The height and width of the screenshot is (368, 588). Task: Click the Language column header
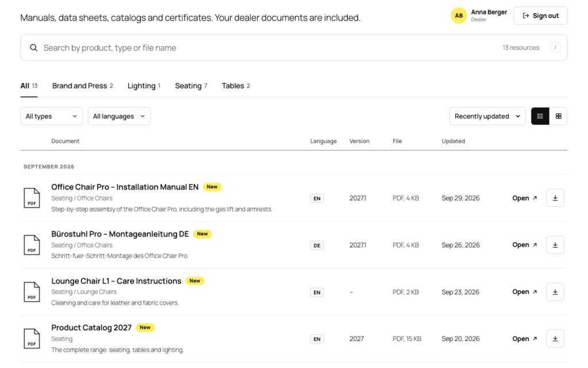pos(323,141)
